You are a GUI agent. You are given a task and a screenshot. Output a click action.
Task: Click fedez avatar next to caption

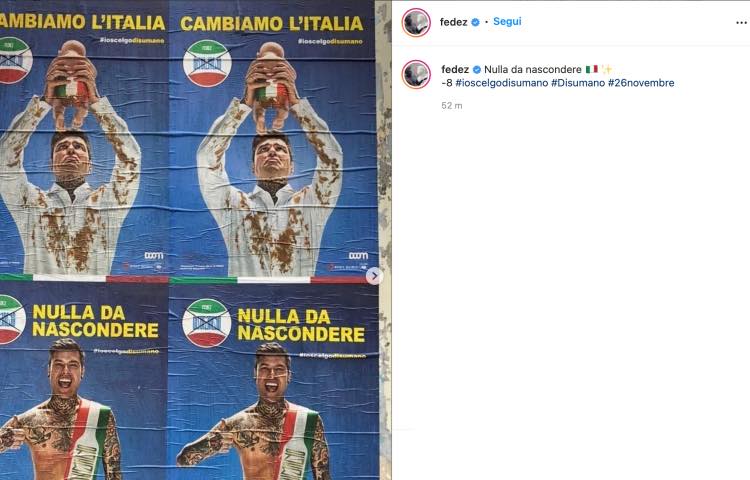416,75
